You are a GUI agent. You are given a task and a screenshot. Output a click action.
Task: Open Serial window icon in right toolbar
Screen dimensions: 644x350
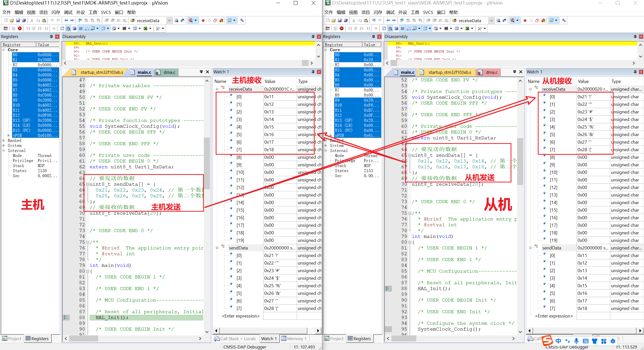[x=436, y=28]
